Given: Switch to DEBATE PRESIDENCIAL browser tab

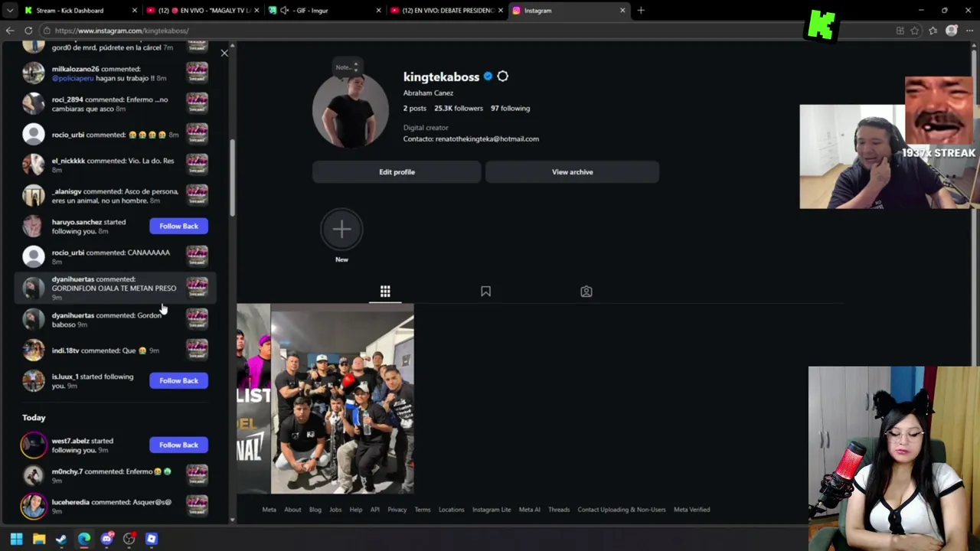Looking at the screenshot, I should tap(446, 11).
